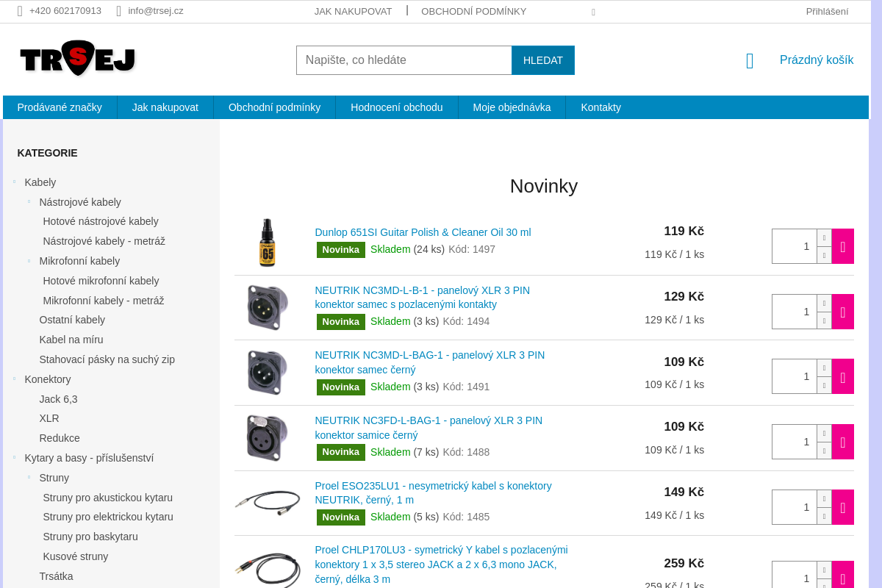Image resolution: width=882 pixels, height=588 pixels.
Task: Collapse the Kytary a basy category bullet
Action: point(14,457)
